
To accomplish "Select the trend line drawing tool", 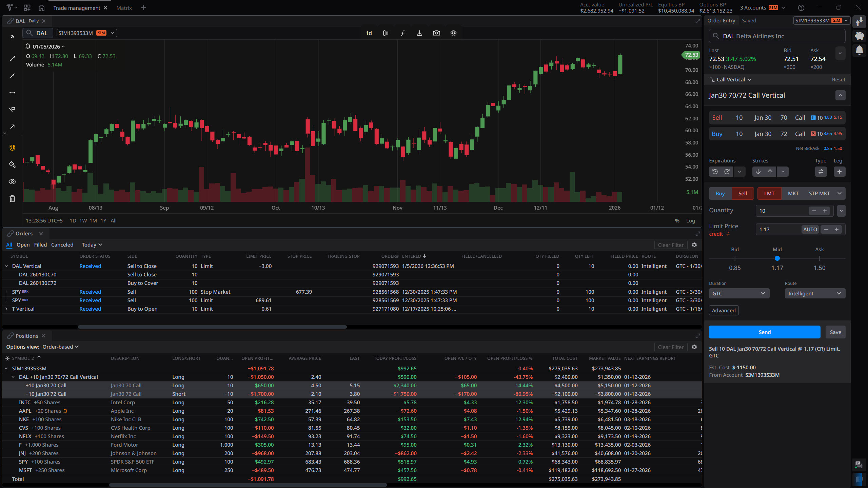I will tap(12, 59).
